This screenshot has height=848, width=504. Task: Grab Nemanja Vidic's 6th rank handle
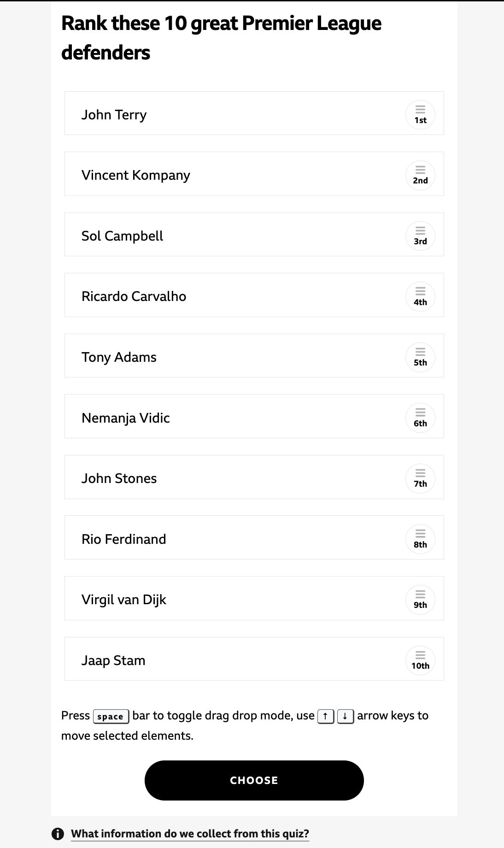(x=420, y=418)
